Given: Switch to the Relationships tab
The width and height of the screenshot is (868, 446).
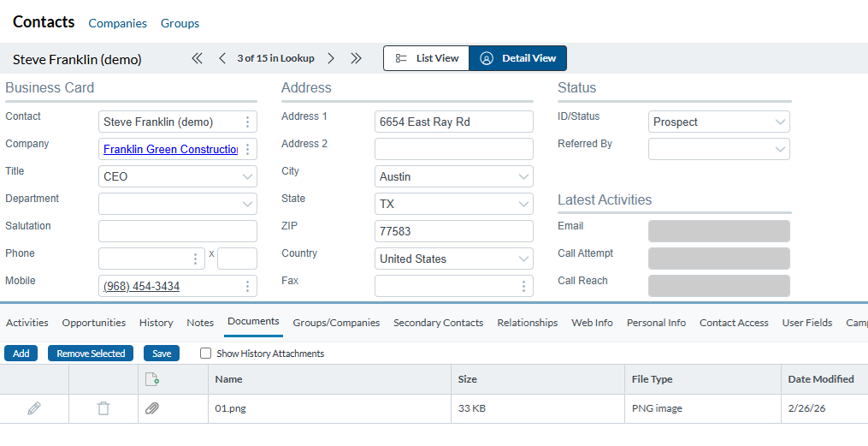Looking at the screenshot, I should pos(528,323).
